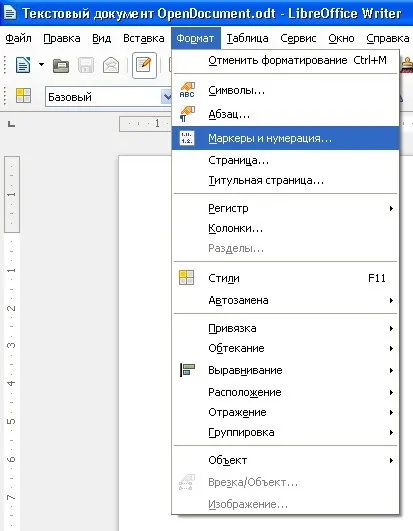Image resolution: width=413 pixels, height=531 pixels.
Task: Expand the Объект submenu
Action: pos(286,461)
